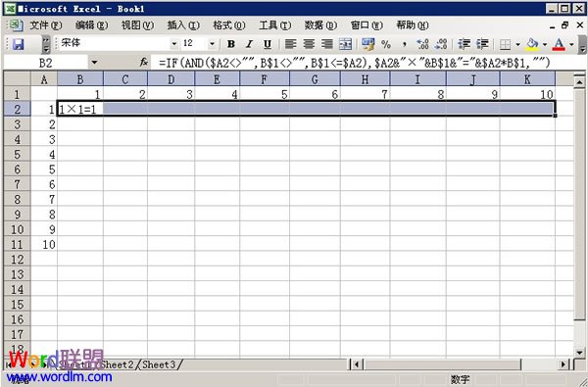Viewport: 588px width, 387px height.
Task: Minimize the workbook window in menu bar
Action: tap(552, 25)
